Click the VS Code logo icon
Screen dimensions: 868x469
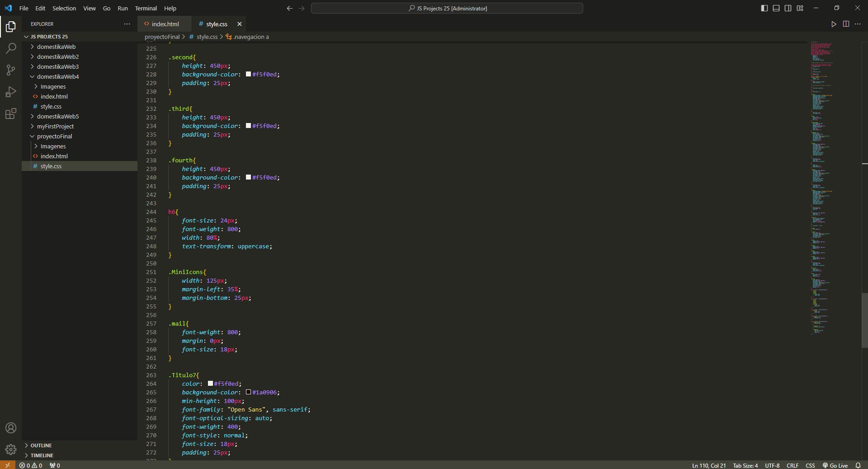8,8
